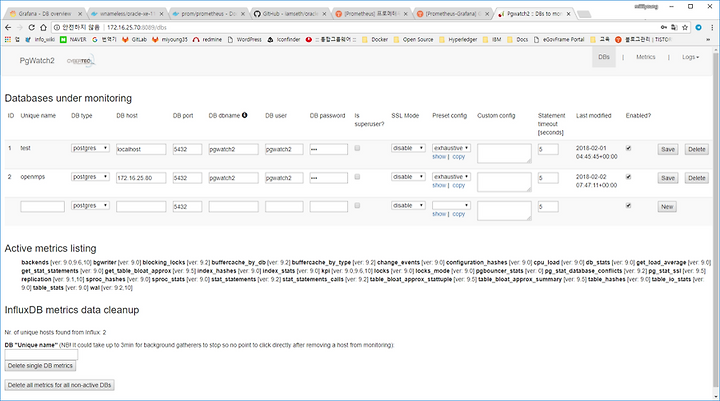The height and width of the screenshot is (401, 720).
Task: Open the Docs bookmarks folder
Action: 518,40
